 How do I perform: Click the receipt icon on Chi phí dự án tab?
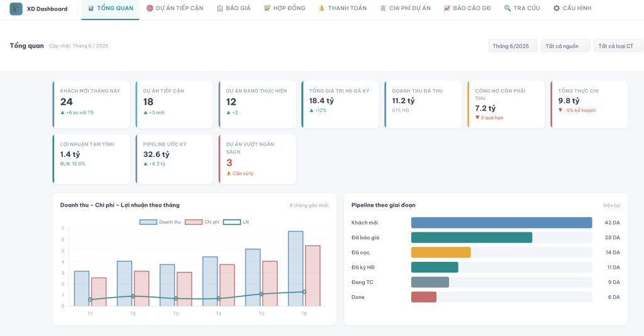tap(383, 8)
